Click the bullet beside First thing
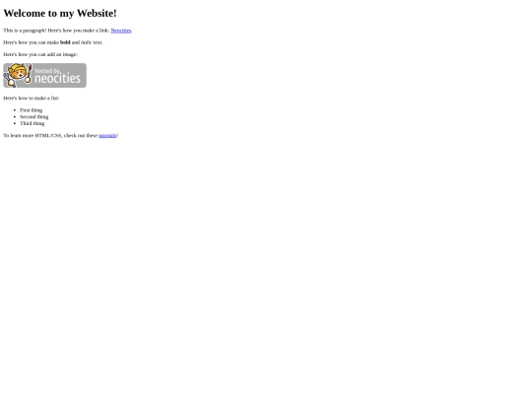 [15, 110]
